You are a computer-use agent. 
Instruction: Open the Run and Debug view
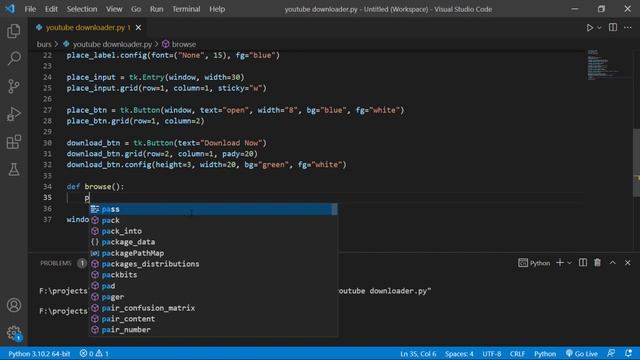pos(14,114)
